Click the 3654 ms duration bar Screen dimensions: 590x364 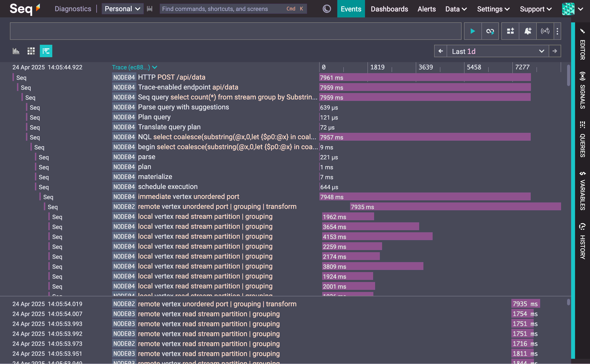click(371, 227)
